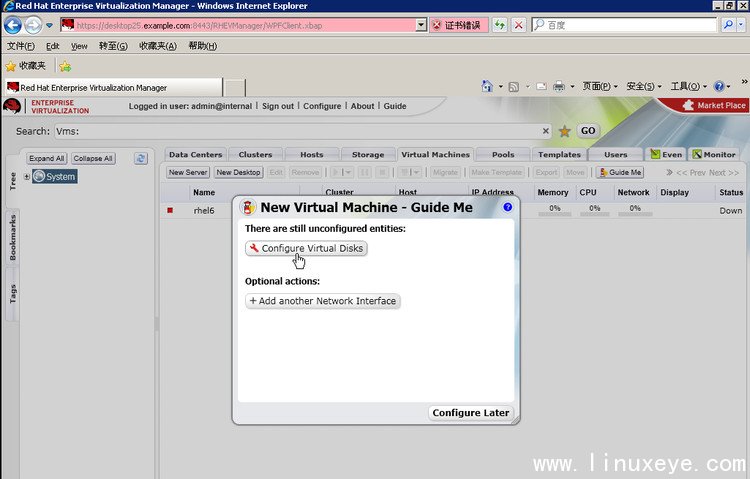Click the Configure Later button

(x=471, y=412)
